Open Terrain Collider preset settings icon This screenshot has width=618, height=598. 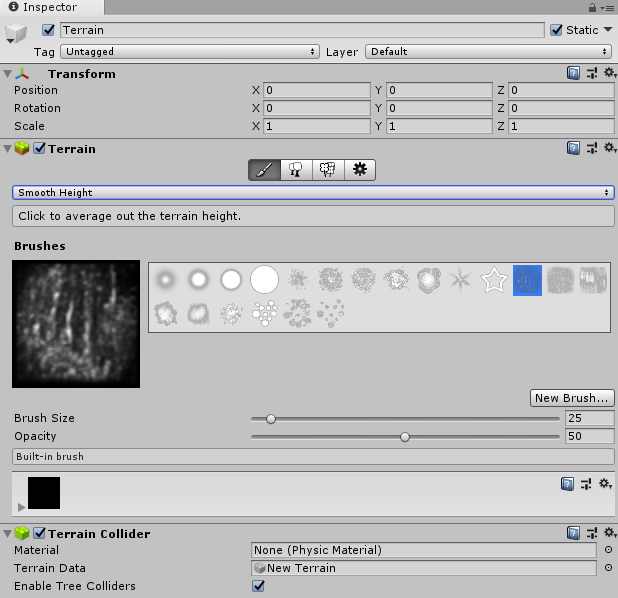pos(590,533)
